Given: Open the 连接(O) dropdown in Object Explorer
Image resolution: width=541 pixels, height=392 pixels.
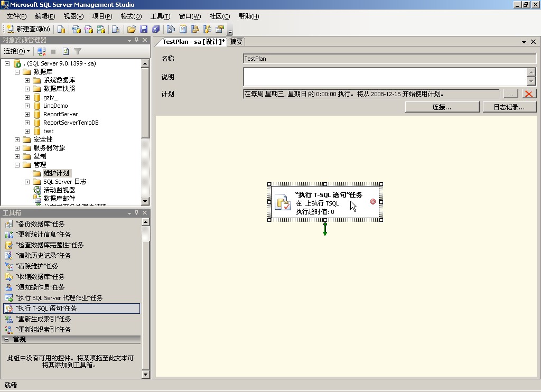Looking at the screenshot, I should (16, 51).
